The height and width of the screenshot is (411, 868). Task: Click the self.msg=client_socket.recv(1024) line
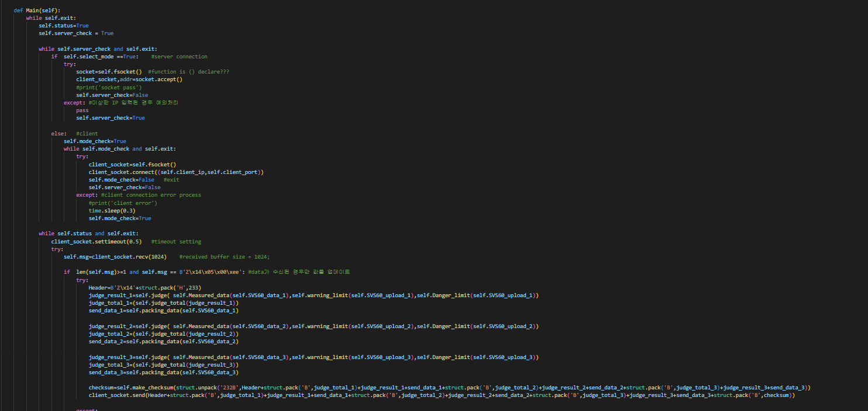115,257
